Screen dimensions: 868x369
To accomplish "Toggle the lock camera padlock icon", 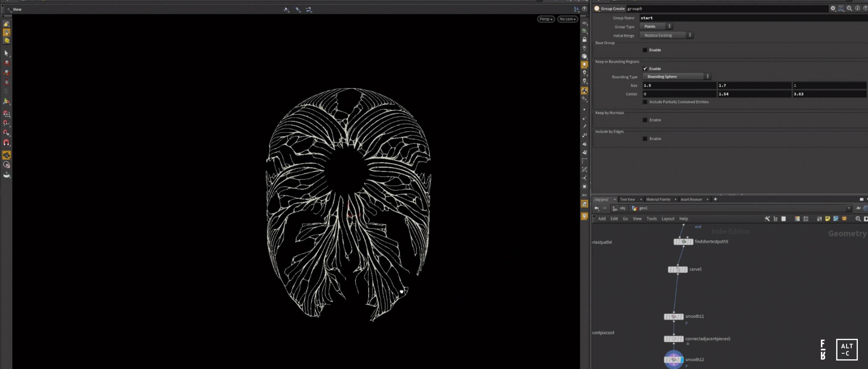I will pos(585,39).
